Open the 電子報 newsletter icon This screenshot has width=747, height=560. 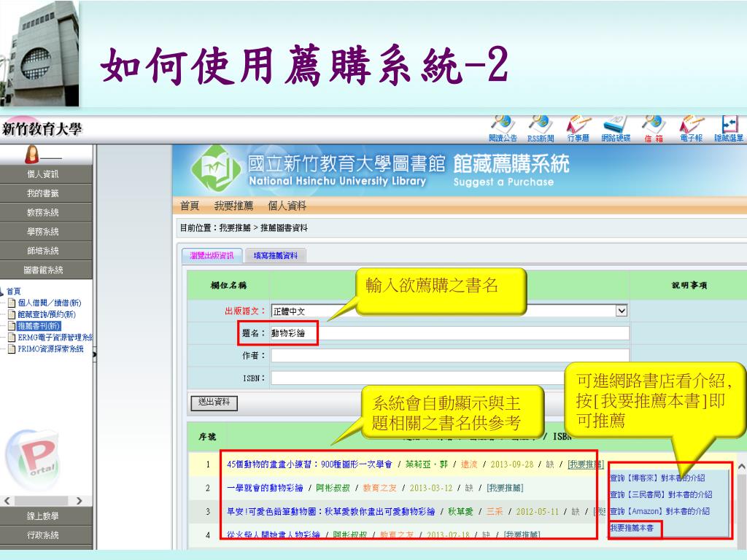click(x=691, y=128)
